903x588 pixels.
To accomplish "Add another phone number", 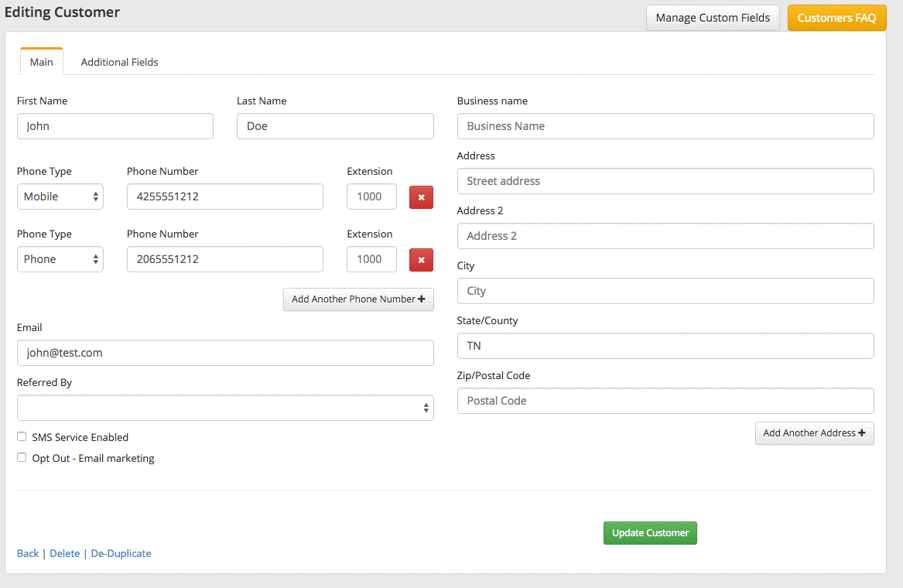I will click(x=358, y=299).
